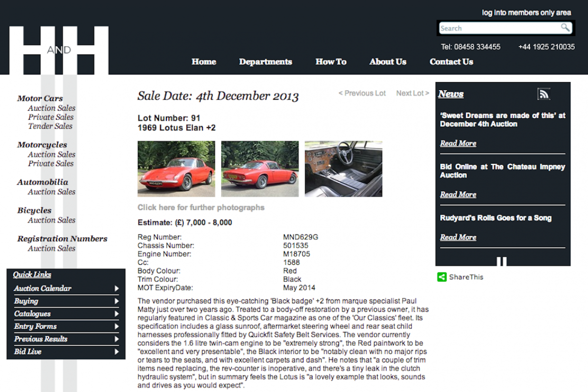Viewport: 588px width, 392px height.
Task: Expand the Catalogues quick link arrow
Action: [x=117, y=314]
